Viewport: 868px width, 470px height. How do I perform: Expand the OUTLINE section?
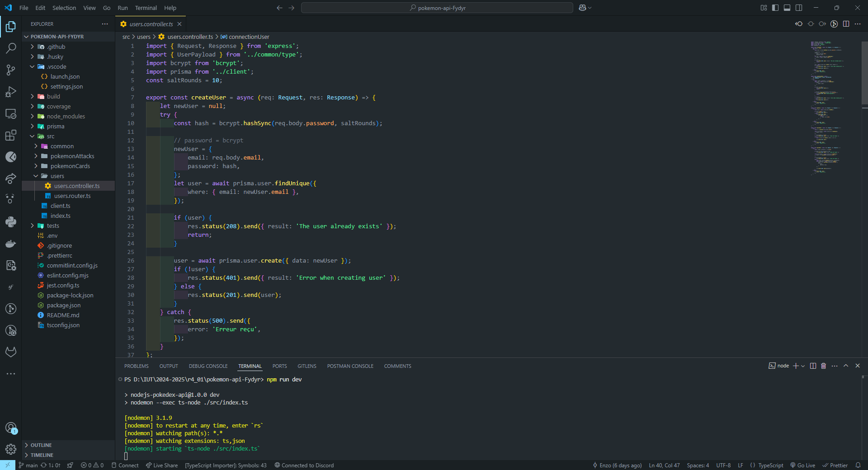pyautogui.click(x=41, y=445)
